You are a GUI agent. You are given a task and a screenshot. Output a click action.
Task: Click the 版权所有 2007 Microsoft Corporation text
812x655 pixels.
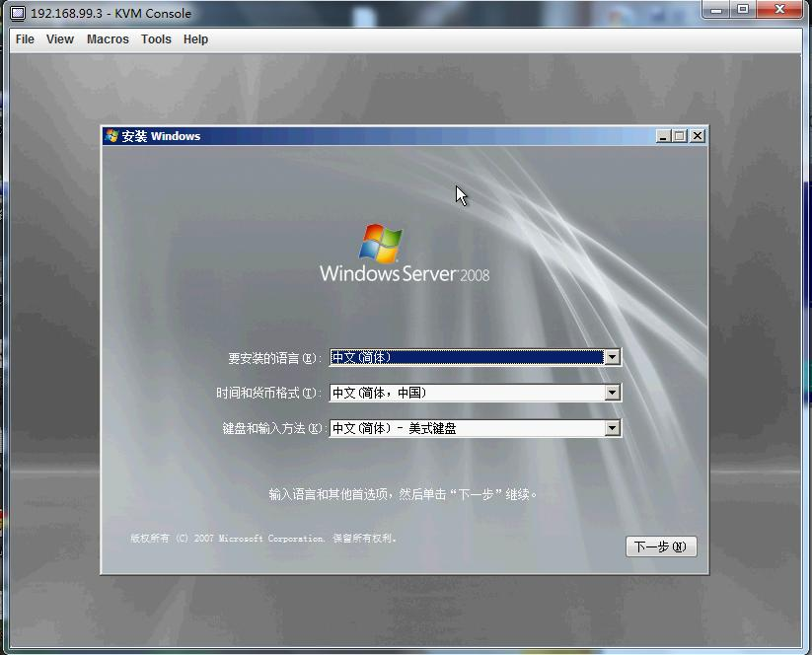263,539
